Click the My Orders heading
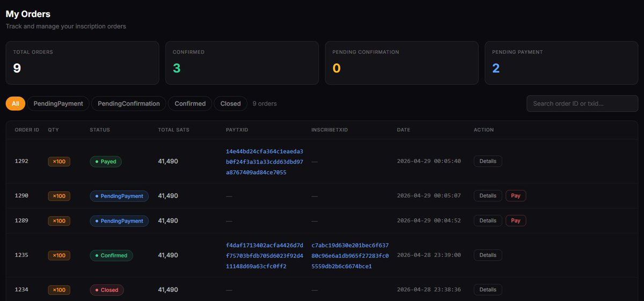644x301 pixels. coord(28,14)
